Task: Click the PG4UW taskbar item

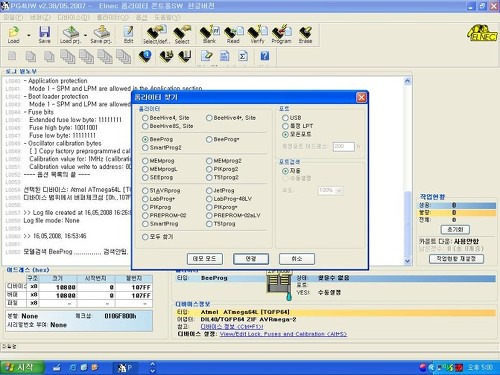Action: coord(126,368)
